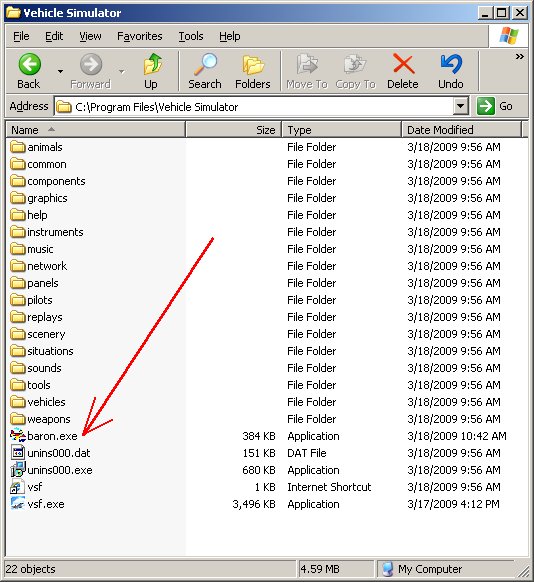Image resolution: width=534 pixels, height=582 pixels.
Task: Click the Vehicle Simulator title bar folder icon
Action: click(x=13, y=13)
